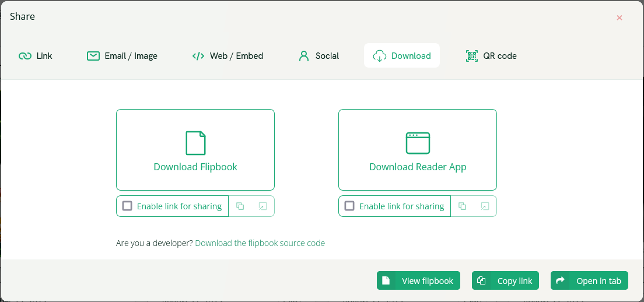The width and height of the screenshot is (644, 302).
Task: Click the cloud download icon on the Download tab
Action: 380,56
